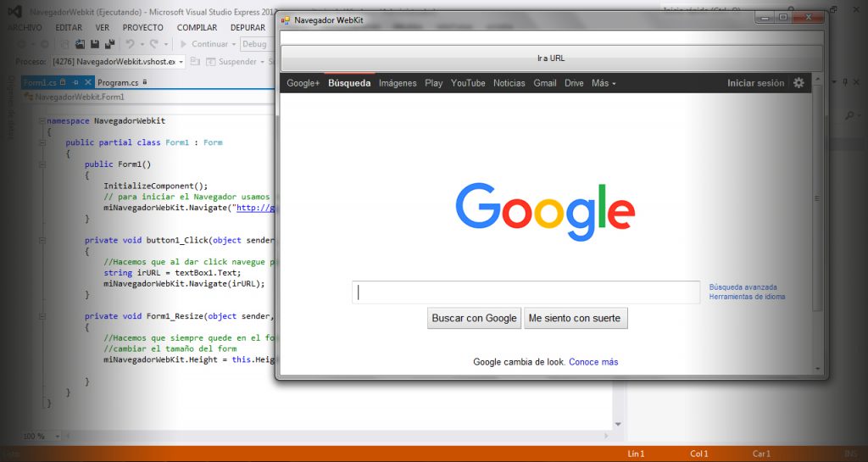
Task: Select Búsqueda in Google's top bar
Action: point(349,83)
